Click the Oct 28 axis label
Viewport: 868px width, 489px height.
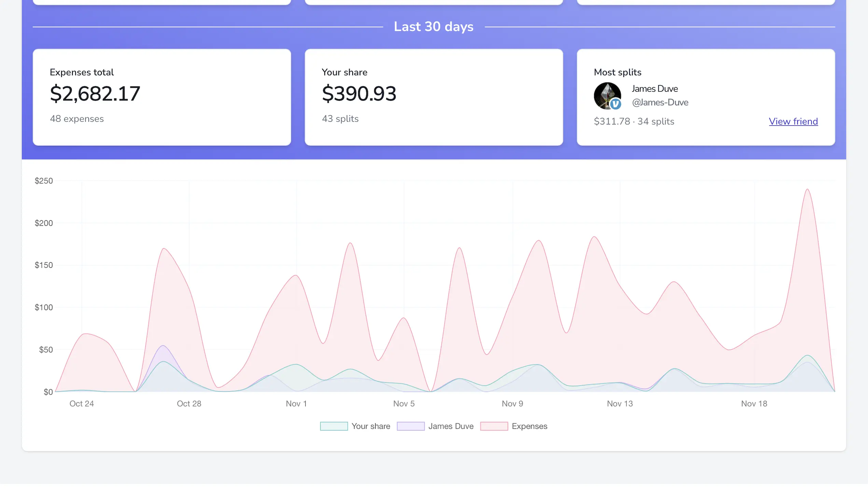click(189, 404)
